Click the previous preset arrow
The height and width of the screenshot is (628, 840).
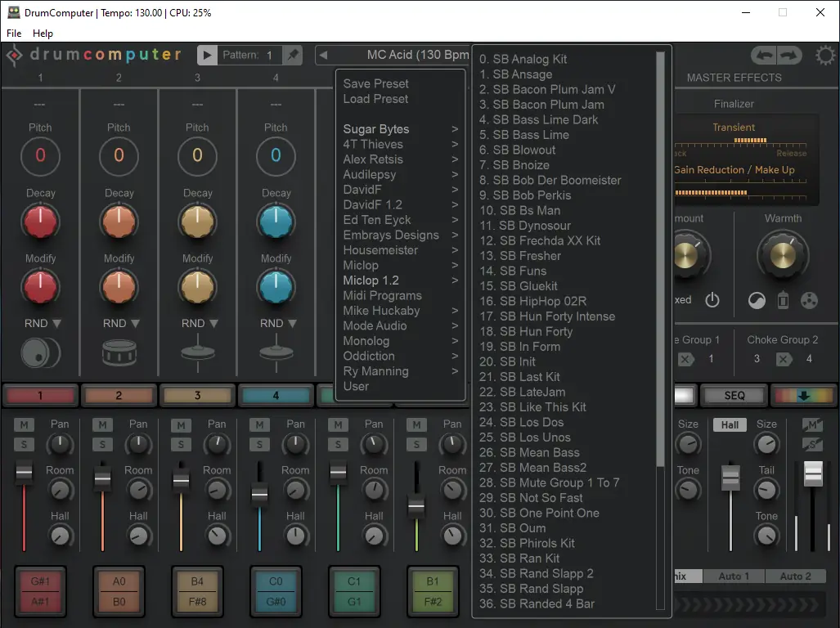[x=323, y=55]
